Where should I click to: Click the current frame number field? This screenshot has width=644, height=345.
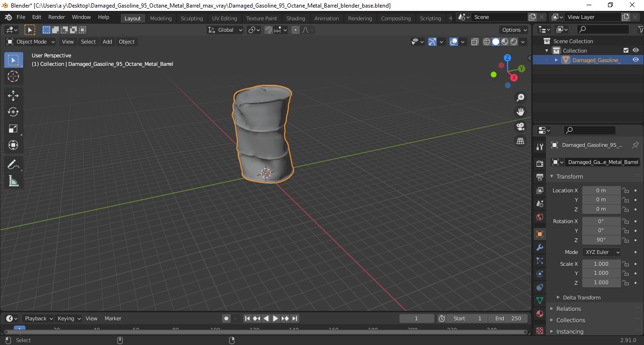pos(417,318)
